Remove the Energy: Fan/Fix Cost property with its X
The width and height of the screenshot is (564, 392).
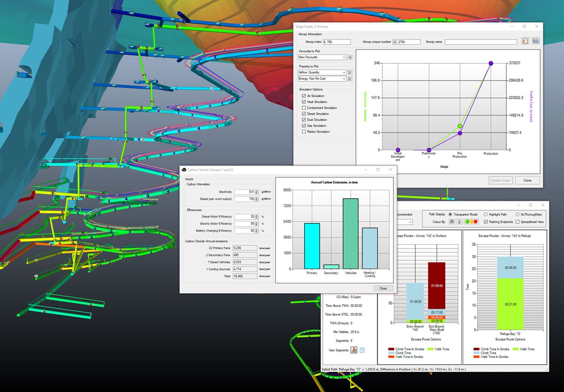(x=350, y=79)
